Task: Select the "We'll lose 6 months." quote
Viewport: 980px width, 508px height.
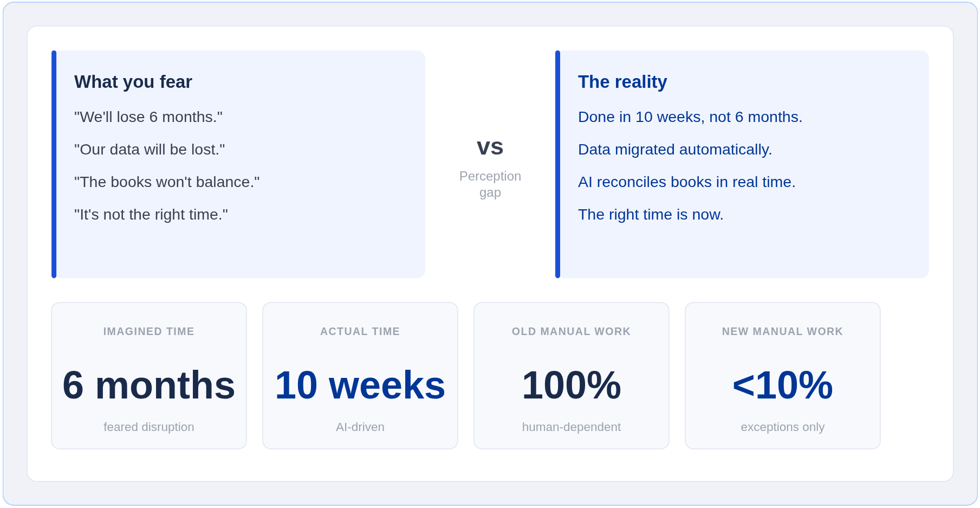Action: [148, 117]
